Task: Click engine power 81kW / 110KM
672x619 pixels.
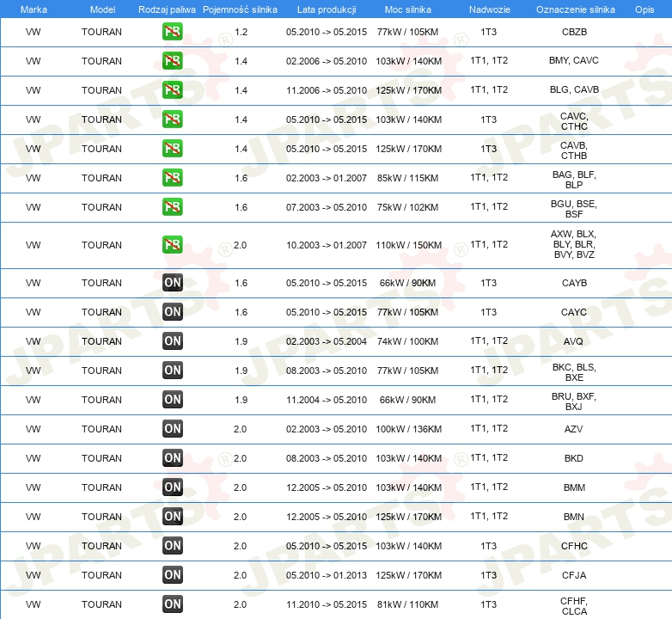Action: click(407, 604)
